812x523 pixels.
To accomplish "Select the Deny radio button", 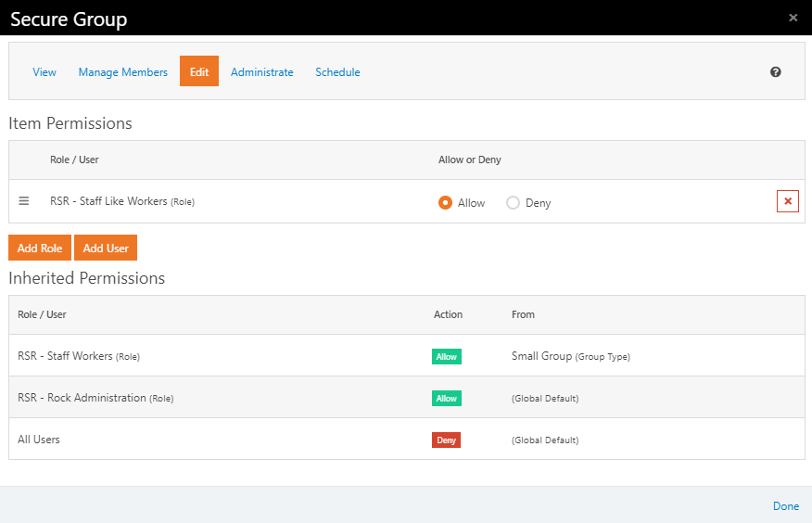I will pos(513,202).
